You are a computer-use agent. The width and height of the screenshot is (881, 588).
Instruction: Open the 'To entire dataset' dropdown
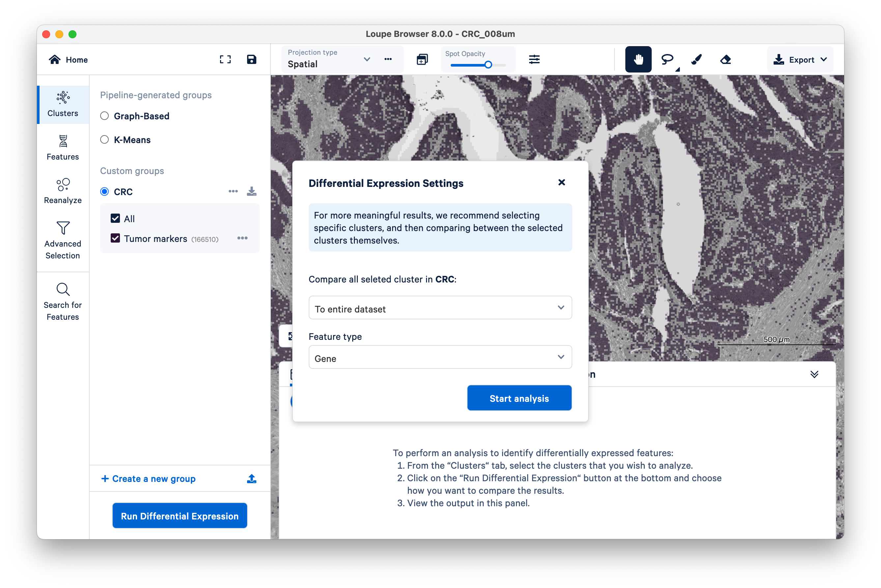[x=440, y=308]
